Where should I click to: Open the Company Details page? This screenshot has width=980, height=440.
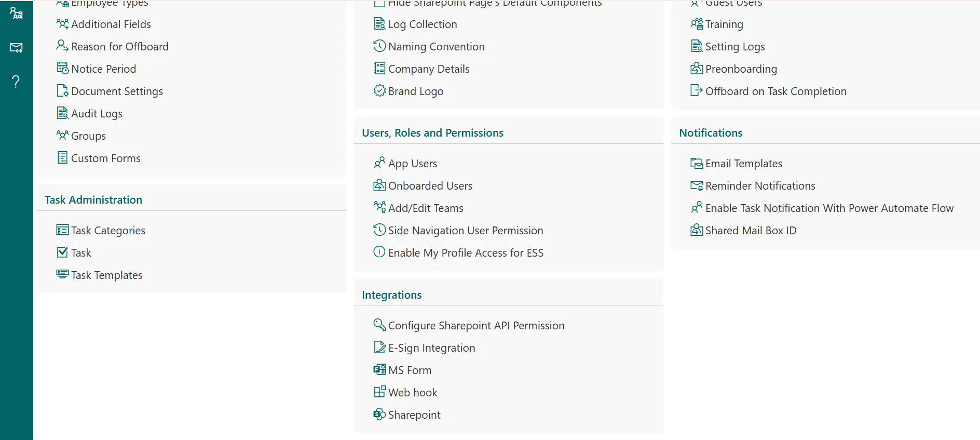coord(428,69)
